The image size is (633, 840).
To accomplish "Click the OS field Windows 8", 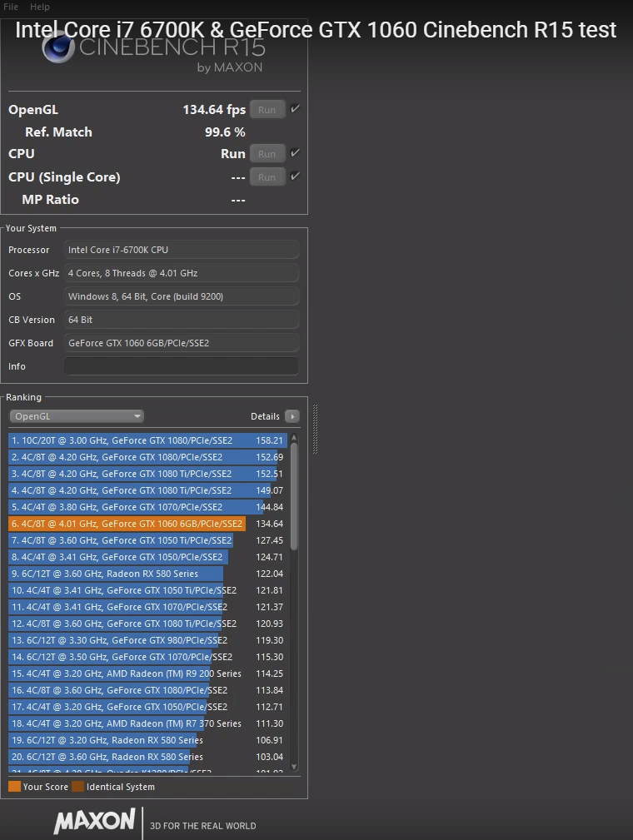I will 182,296.
